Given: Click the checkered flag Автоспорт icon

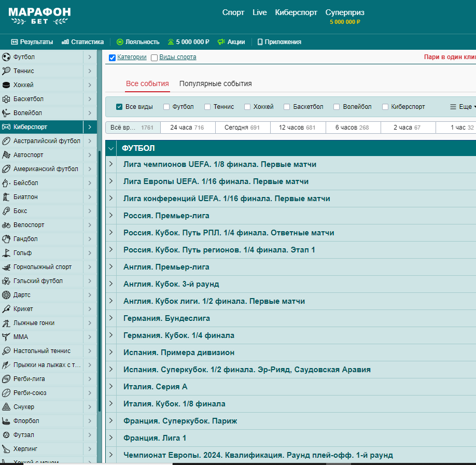Looking at the screenshot, I should (x=6, y=155).
